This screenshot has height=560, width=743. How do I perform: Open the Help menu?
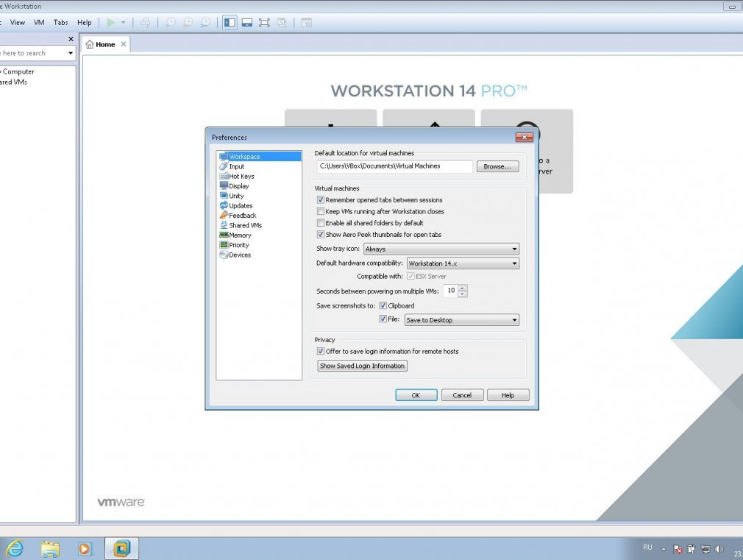(x=85, y=22)
